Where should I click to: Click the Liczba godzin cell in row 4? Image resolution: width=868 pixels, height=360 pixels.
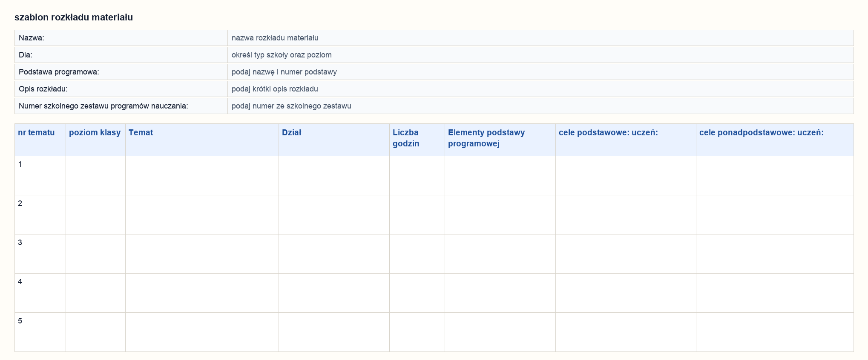tap(417, 293)
